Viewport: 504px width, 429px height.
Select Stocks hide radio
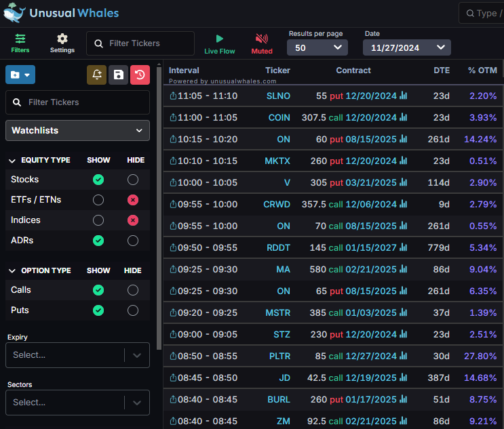(x=133, y=180)
